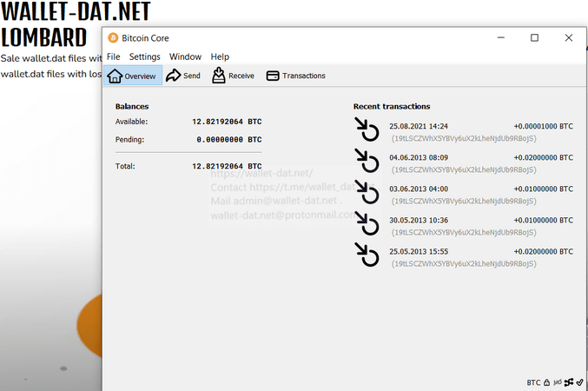This screenshot has height=391, width=588.
Task: Click the Send arrow icon
Action: tap(173, 76)
